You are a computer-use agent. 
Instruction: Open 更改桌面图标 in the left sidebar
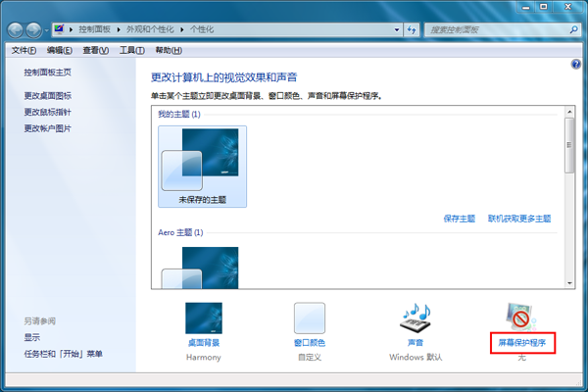click(48, 96)
